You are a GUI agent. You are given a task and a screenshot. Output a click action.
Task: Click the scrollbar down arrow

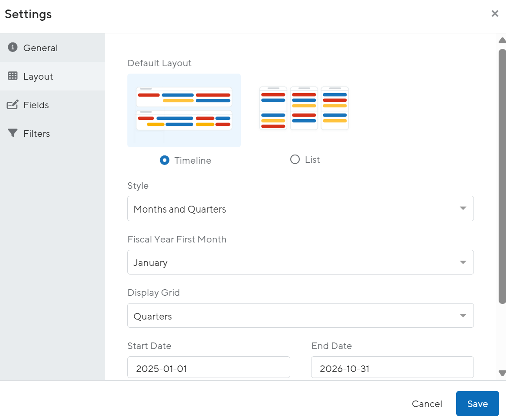coord(501,373)
